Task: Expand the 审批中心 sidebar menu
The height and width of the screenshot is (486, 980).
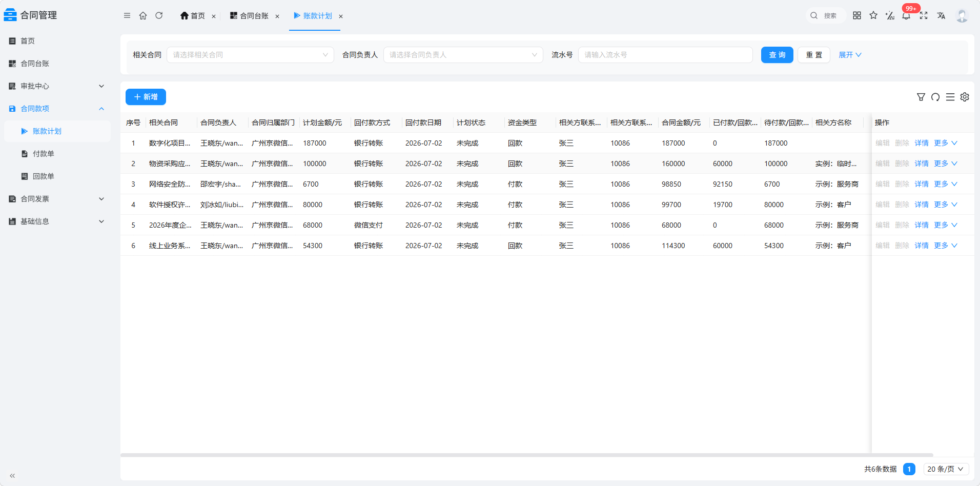Action: pos(57,86)
